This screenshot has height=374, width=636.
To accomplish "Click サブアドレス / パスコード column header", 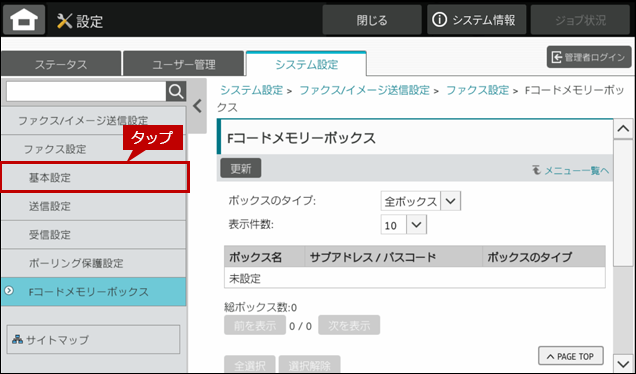I will click(x=393, y=256).
